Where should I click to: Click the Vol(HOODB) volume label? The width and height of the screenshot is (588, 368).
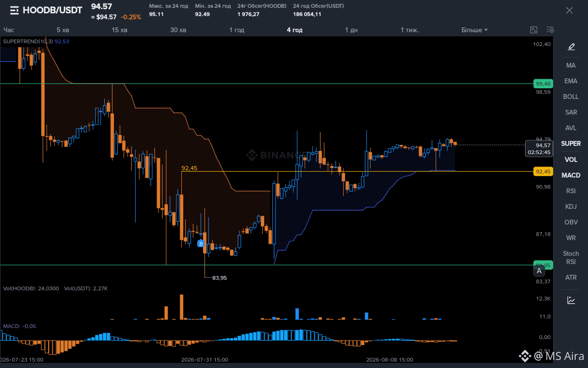pyautogui.click(x=31, y=288)
